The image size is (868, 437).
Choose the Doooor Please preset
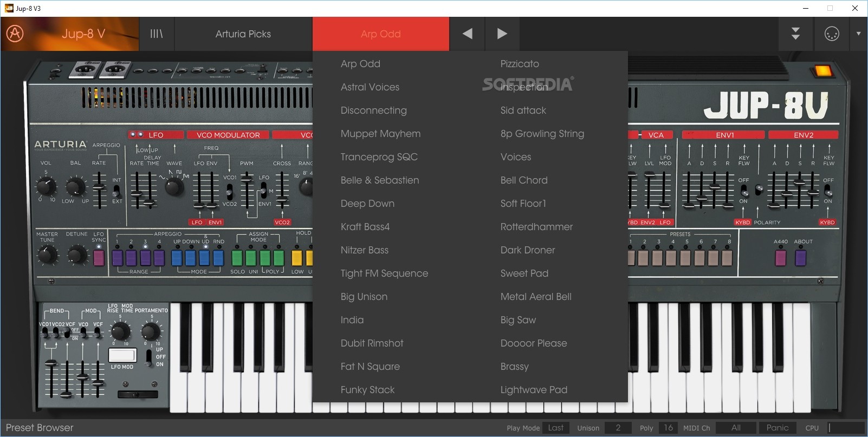[534, 343]
